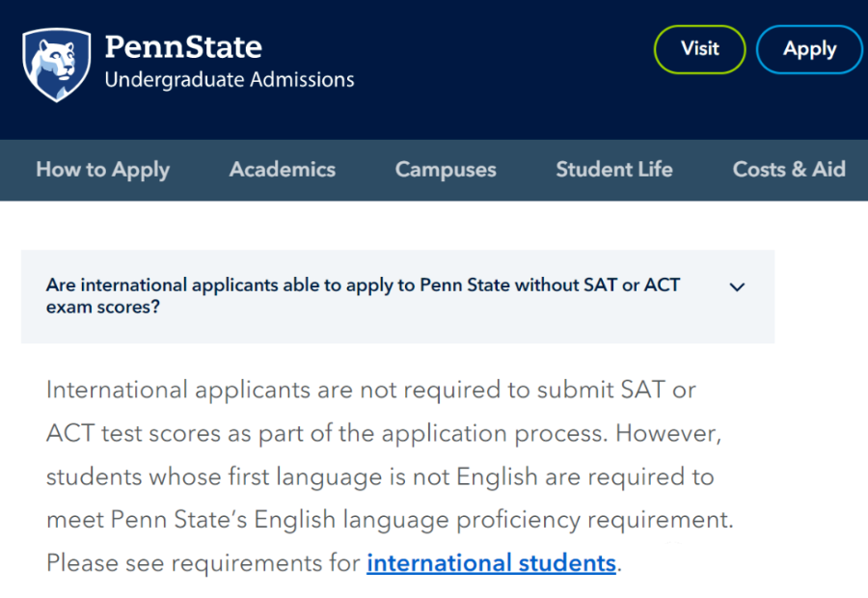Viewport: 868px width, 598px height.
Task: Click the word 'However,' in the answer
Action: pyautogui.click(x=668, y=434)
